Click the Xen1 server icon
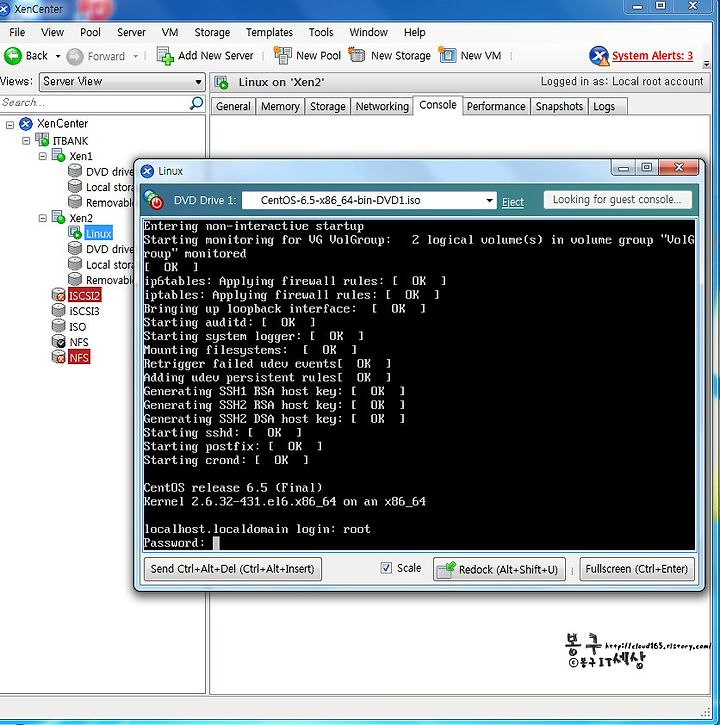The height and width of the screenshot is (725, 720). [x=58, y=155]
